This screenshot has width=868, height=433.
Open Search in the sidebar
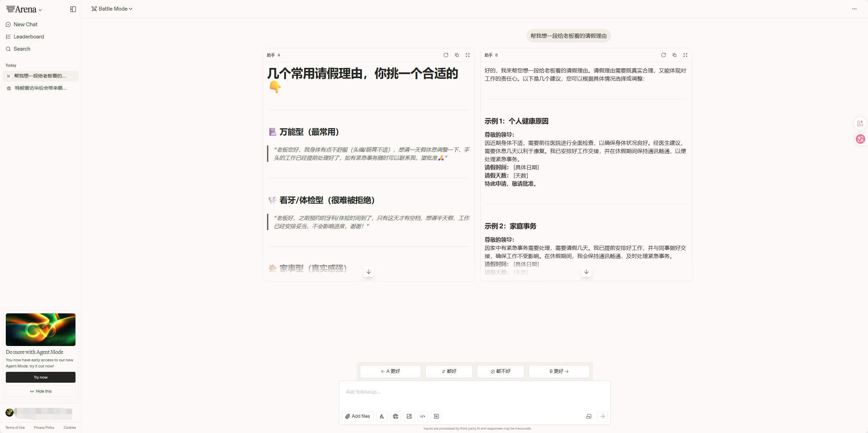point(40,49)
